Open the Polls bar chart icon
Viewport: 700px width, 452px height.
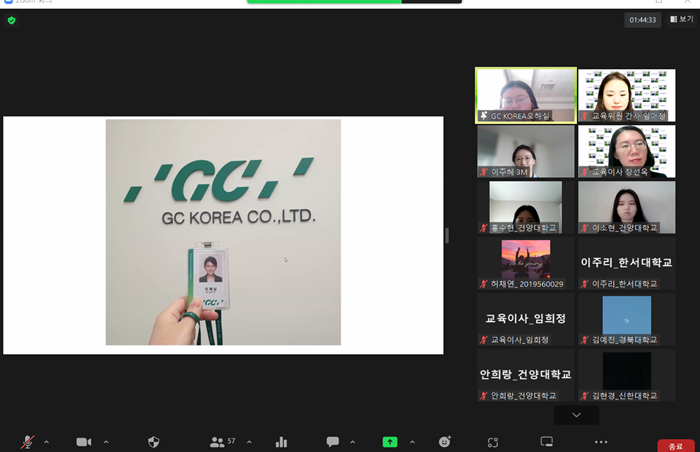click(x=281, y=442)
